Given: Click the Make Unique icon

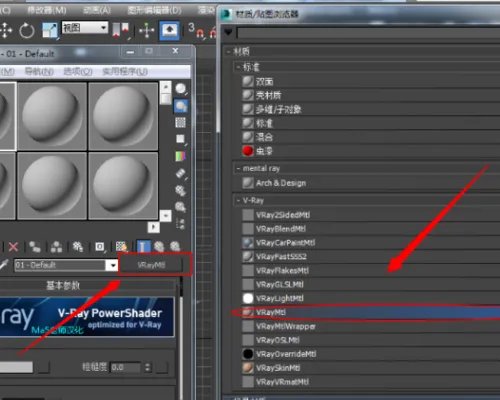Looking at the screenshot, I should click(56, 247).
